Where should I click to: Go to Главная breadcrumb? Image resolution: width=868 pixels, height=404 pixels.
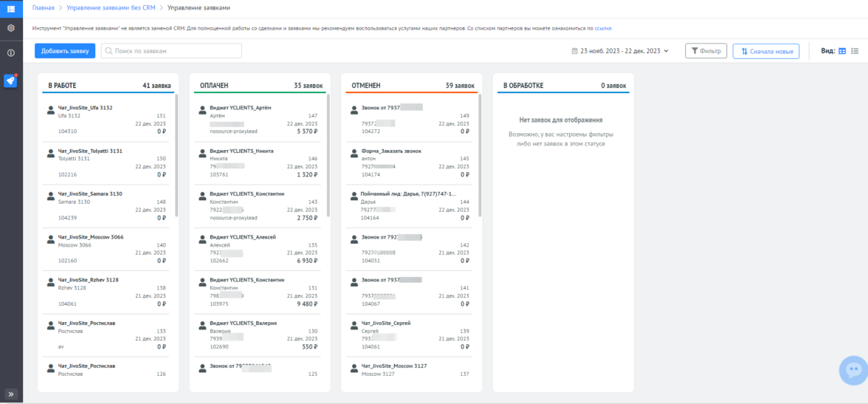pos(44,7)
